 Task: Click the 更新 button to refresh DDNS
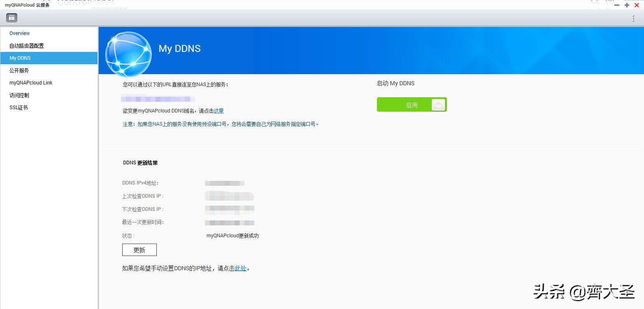139,249
